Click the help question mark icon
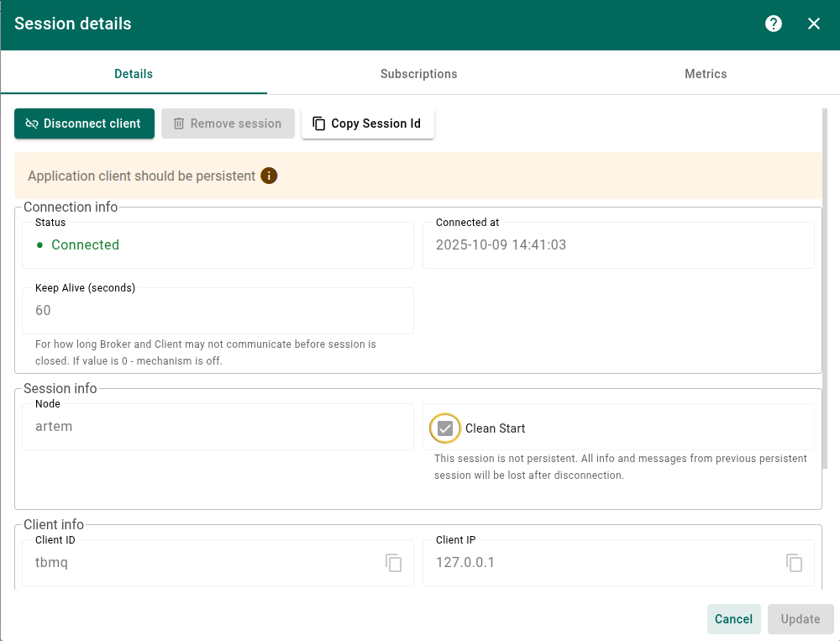Image resolution: width=840 pixels, height=641 pixels. click(x=774, y=24)
